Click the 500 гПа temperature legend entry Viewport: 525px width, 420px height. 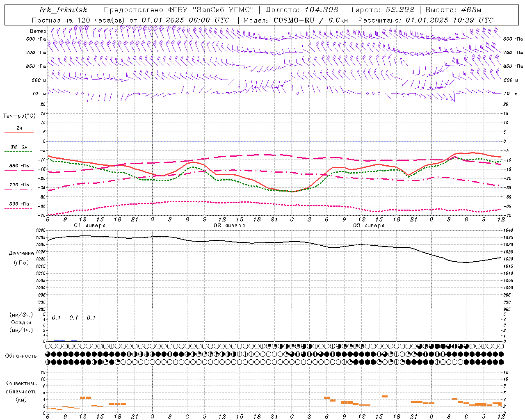19,204
